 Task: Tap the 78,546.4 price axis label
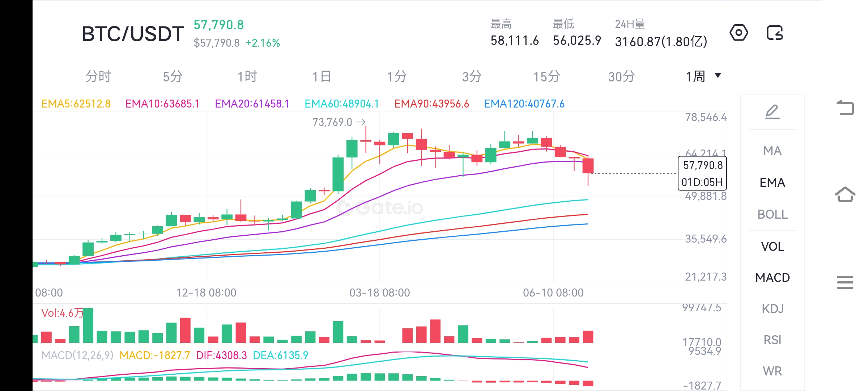tap(706, 117)
